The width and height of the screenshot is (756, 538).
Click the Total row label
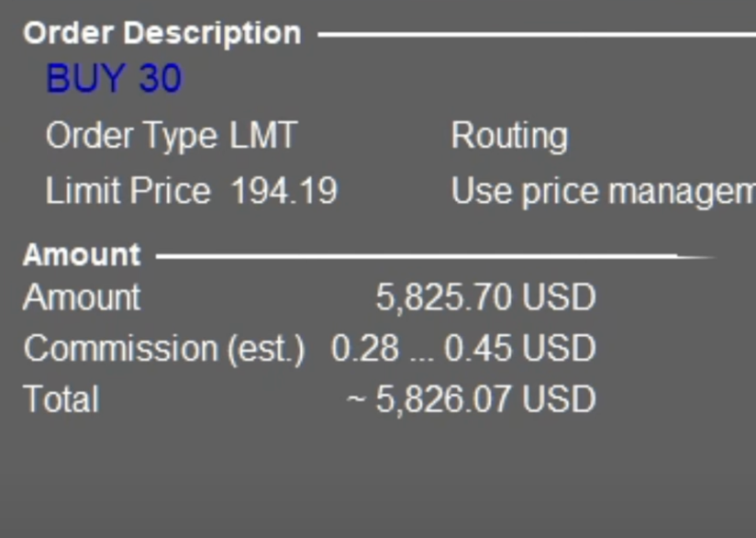(x=61, y=399)
